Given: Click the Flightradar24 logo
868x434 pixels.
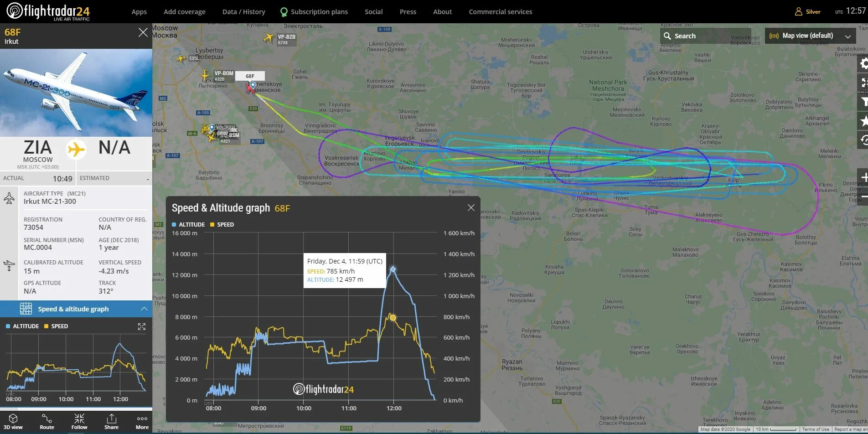Looking at the screenshot, I should [x=48, y=11].
